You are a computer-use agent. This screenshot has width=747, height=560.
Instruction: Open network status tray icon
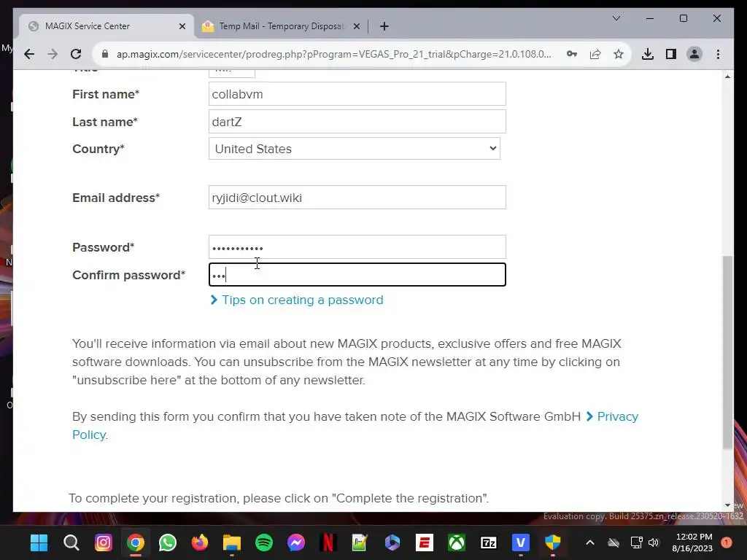[636, 542]
